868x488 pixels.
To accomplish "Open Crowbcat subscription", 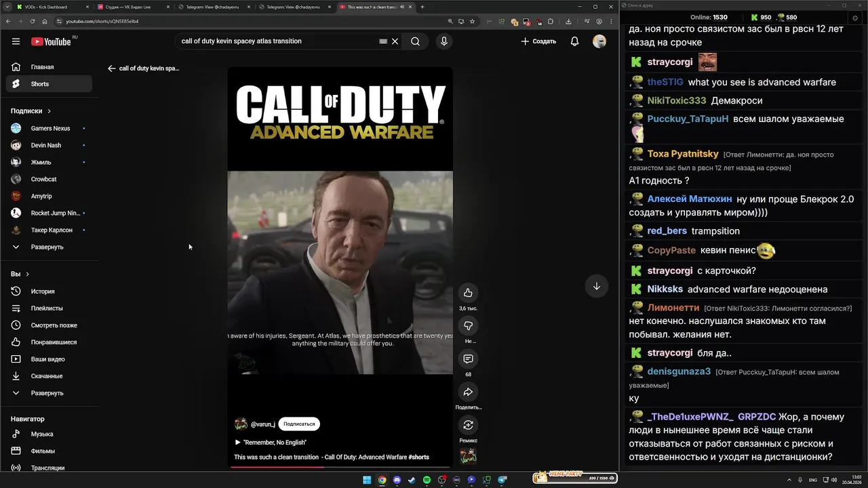I will (x=49, y=179).
